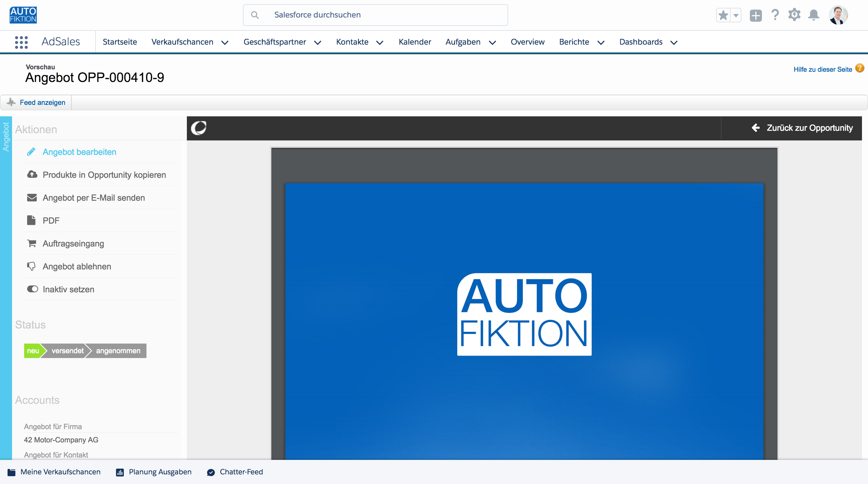Open the Geschäftspartner tab
Viewport: 868px width, 484px height.
tap(275, 42)
